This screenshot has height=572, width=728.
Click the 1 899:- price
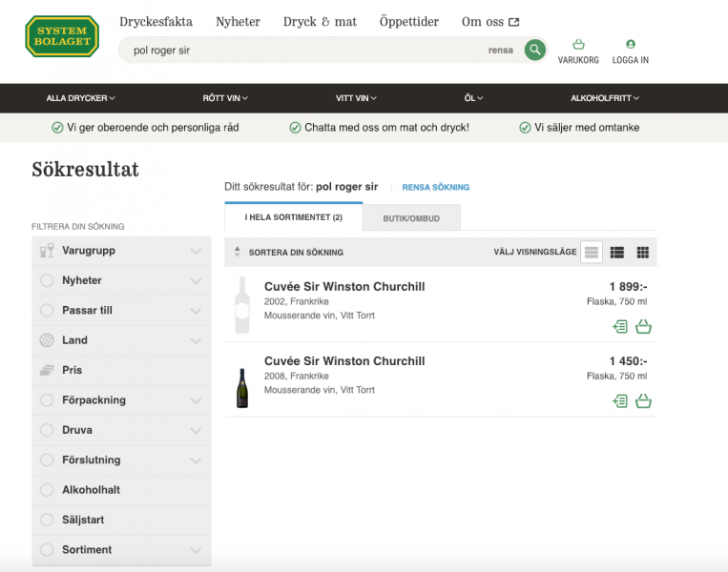tap(628, 287)
